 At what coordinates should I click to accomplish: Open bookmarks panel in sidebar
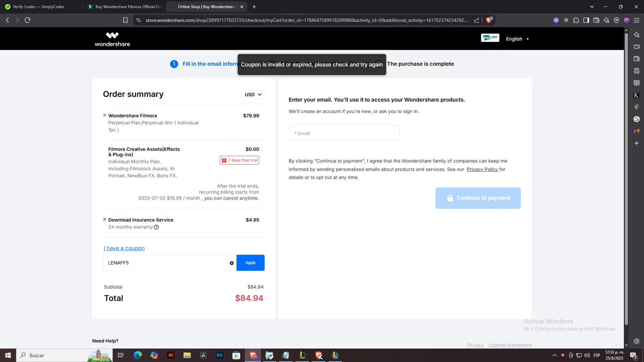637,71
